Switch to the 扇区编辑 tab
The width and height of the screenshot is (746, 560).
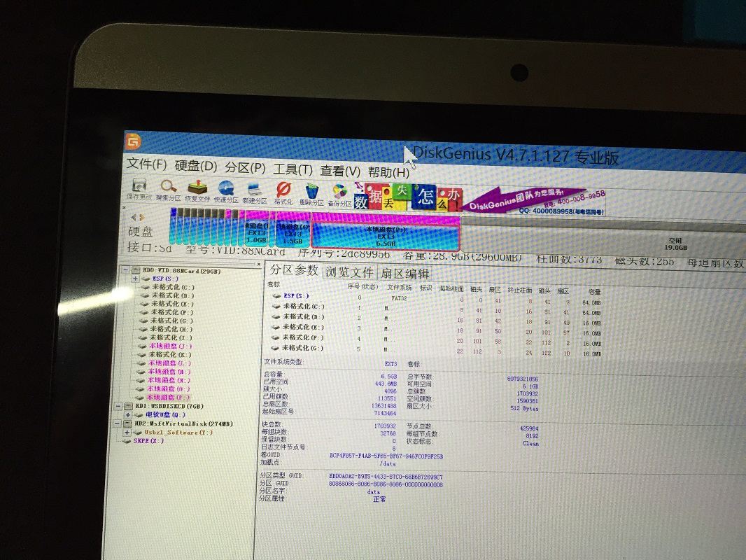[x=405, y=274]
